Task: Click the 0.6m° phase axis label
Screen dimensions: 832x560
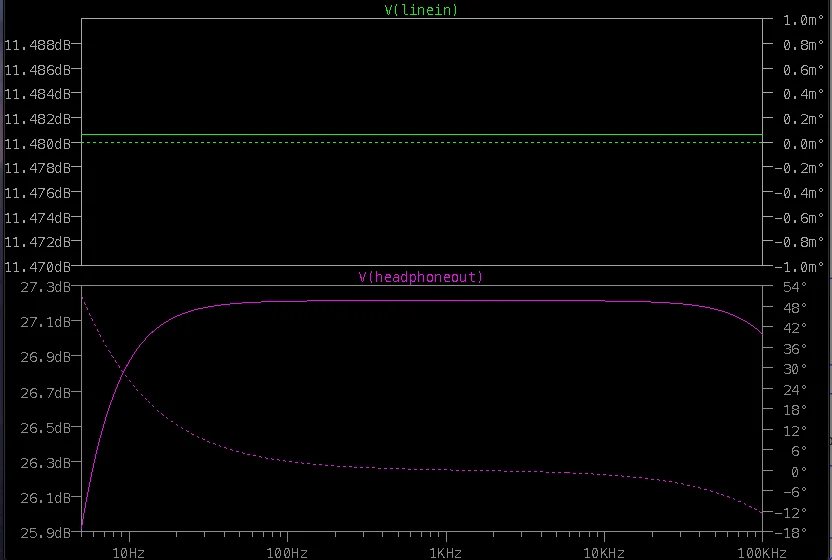Action: coord(803,70)
